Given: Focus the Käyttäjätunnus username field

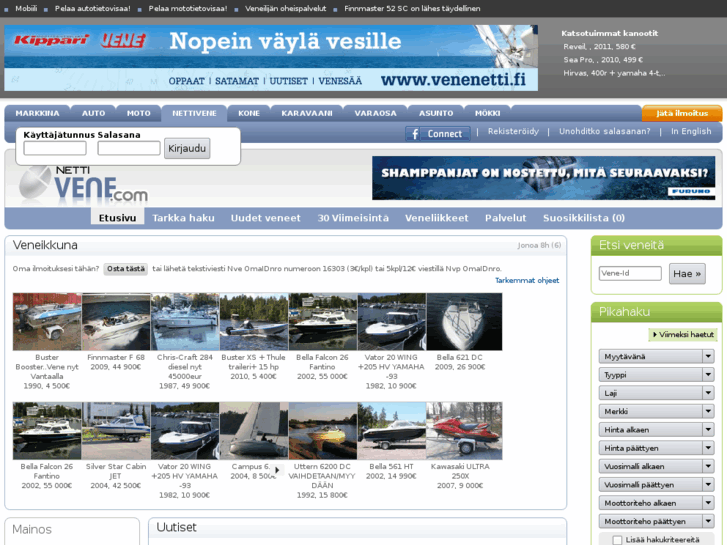Looking at the screenshot, I should coord(55,148).
